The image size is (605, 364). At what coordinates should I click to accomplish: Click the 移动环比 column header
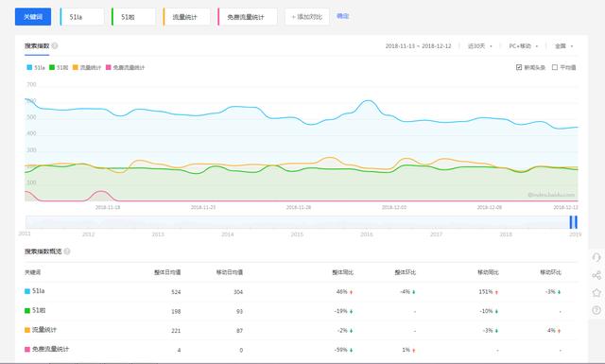tap(550, 272)
